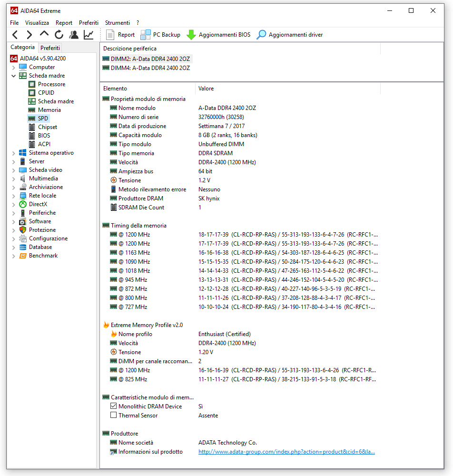Expand the Computer tree node

click(14, 67)
